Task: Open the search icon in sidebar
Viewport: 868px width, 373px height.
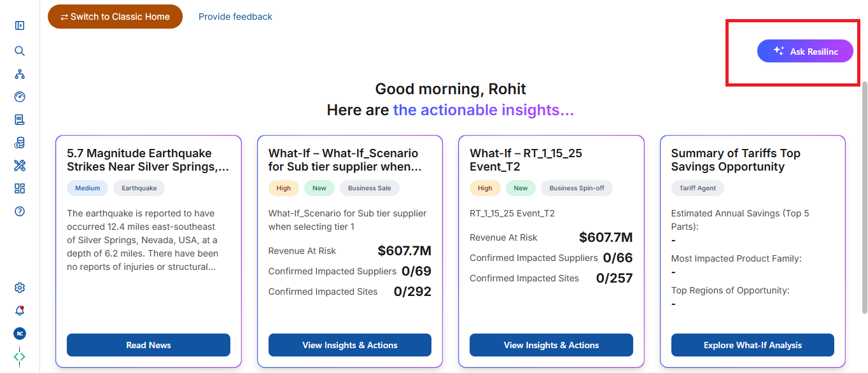Action: (x=20, y=51)
